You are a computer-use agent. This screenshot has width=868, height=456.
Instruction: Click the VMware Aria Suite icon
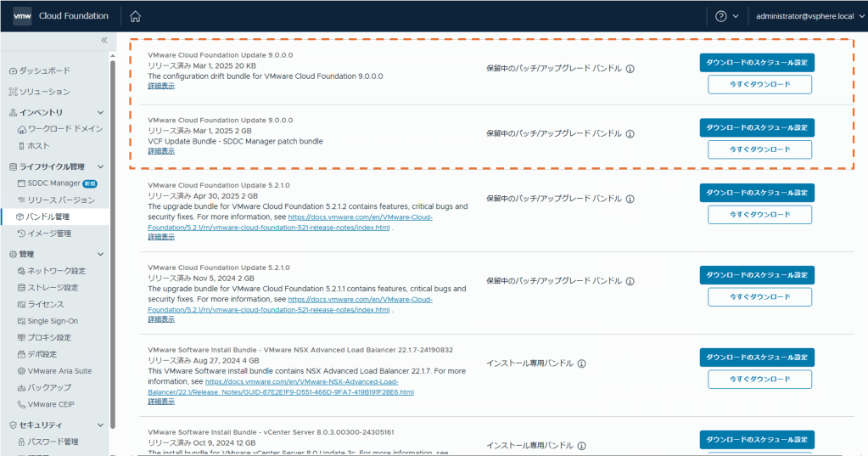point(21,371)
